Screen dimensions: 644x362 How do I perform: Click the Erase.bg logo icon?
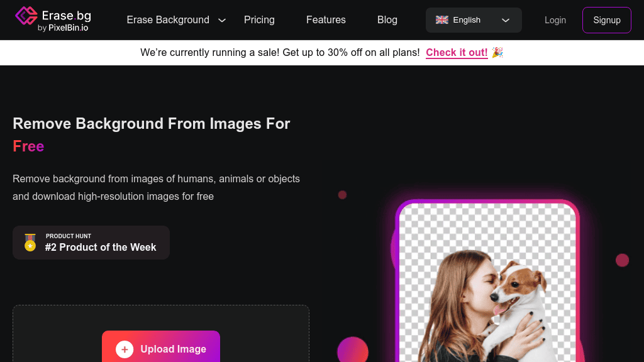click(26, 16)
